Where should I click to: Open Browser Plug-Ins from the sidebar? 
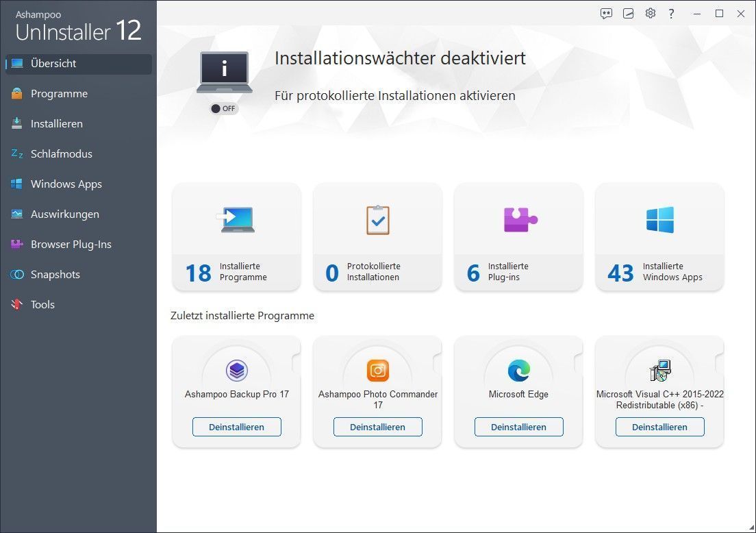[x=71, y=245]
